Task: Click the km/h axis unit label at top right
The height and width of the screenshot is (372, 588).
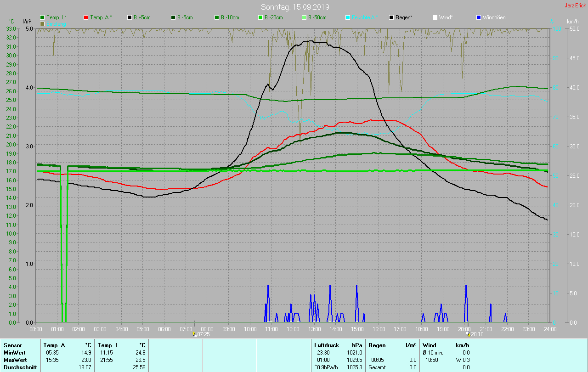Action: (x=572, y=22)
